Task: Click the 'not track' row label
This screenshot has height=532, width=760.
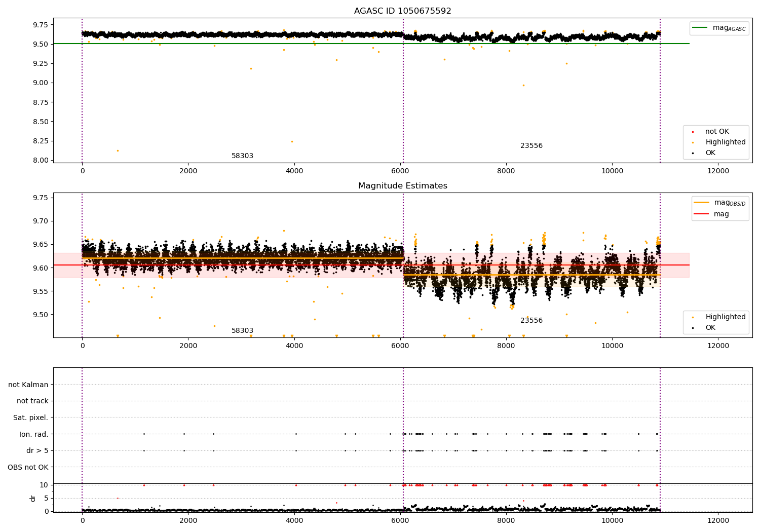Action: [32, 401]
